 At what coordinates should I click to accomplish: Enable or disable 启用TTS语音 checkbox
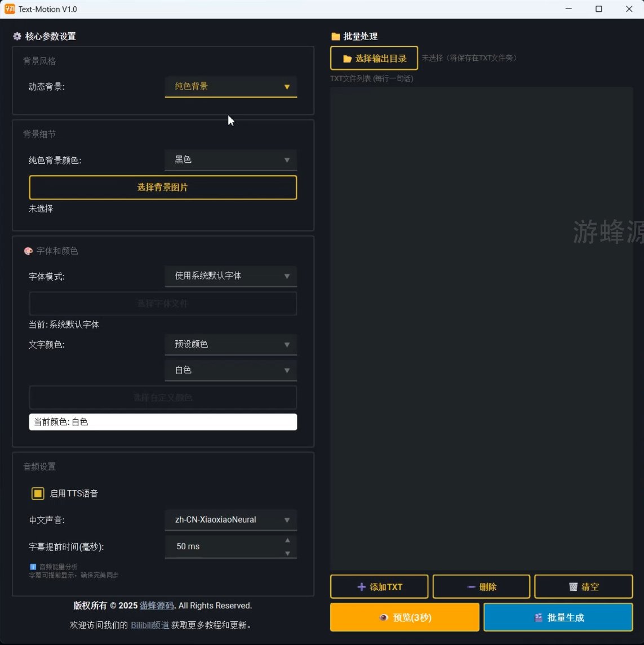coord(38,493)
